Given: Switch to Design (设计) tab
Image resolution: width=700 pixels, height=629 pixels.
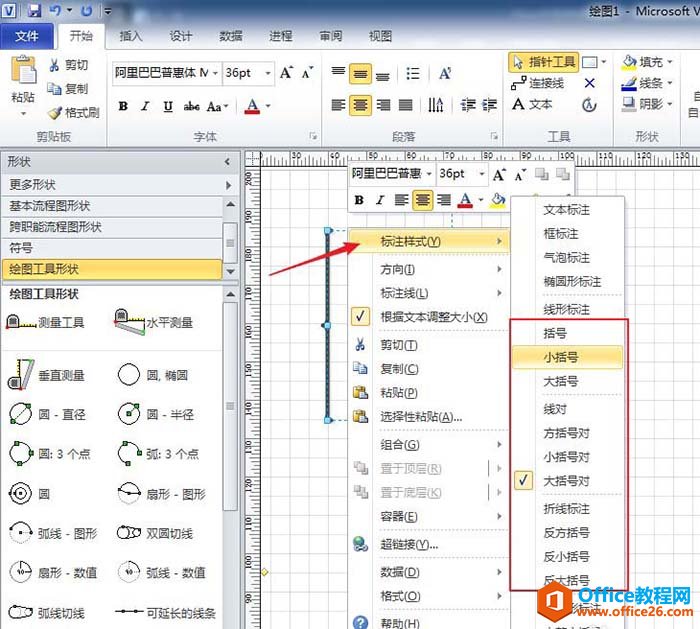Looking at the screenshot, I should pos(181,36).
